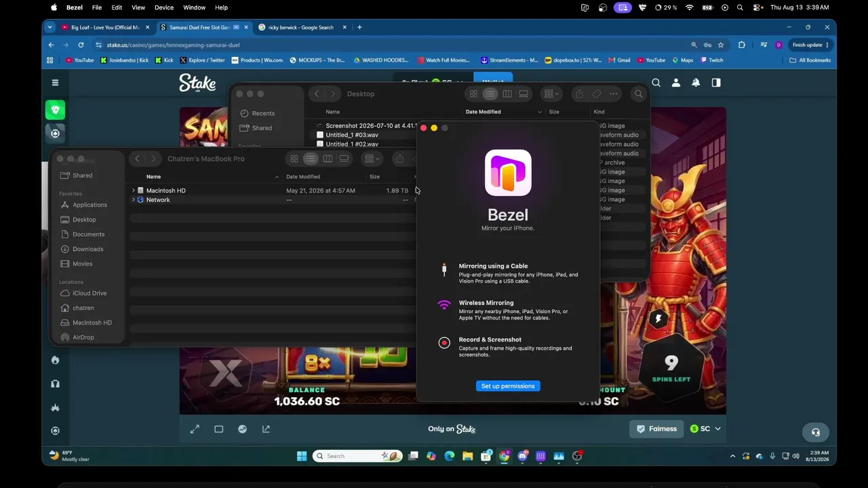The image size is (868, 488).
Task: Select list view in MacBook Pro Finder window
Action: coord(310,159)
